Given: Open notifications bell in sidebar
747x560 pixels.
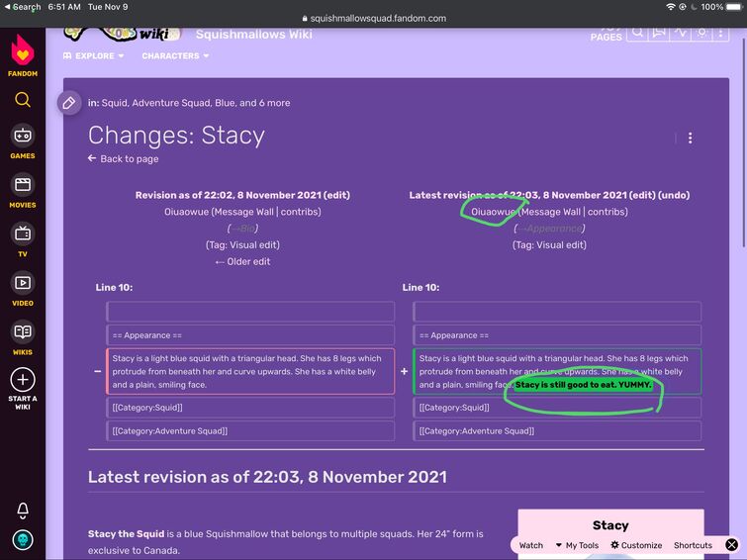Looking at the screenshot, I should 23,511.
